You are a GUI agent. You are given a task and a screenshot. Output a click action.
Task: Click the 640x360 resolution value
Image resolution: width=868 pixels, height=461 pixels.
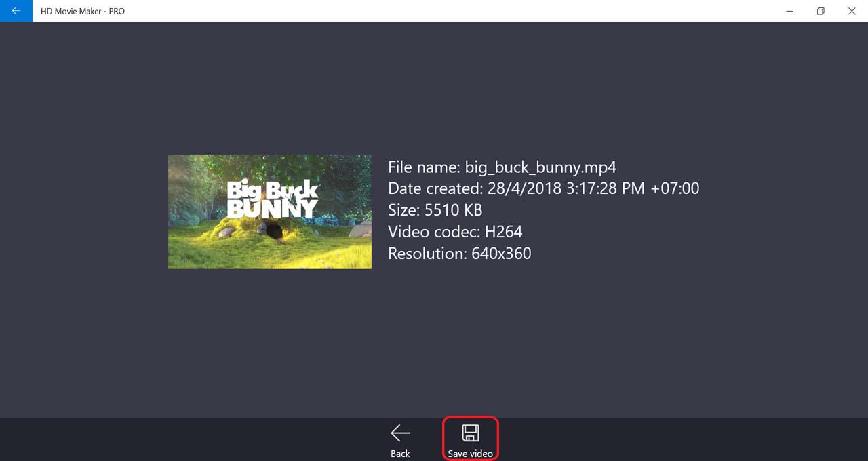pos(500,254)
